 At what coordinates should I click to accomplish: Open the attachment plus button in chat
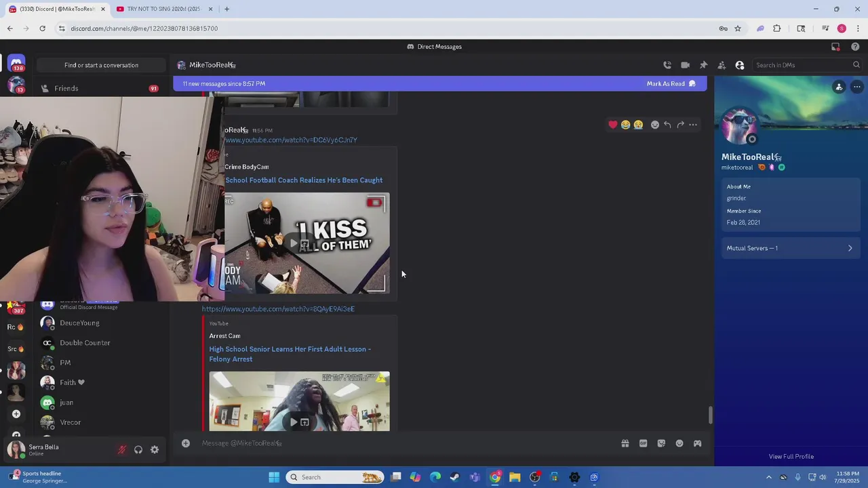click(x=185, y=443)
